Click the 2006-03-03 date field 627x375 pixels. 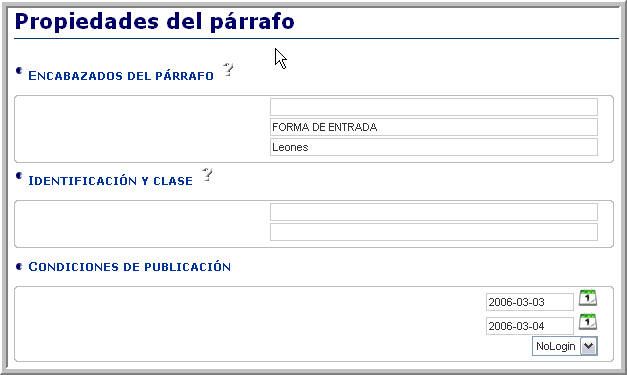[530, 302]
